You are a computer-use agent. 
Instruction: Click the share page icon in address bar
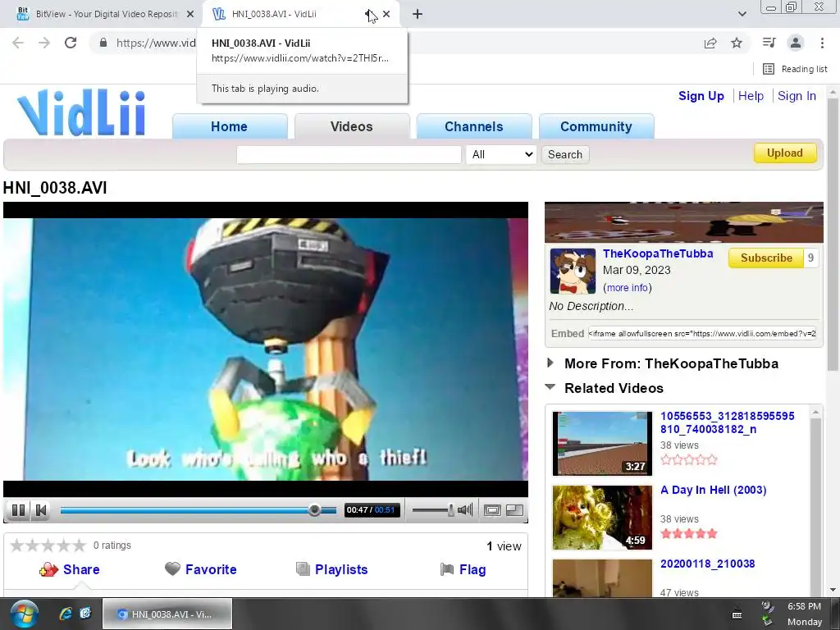coord(710,43)
